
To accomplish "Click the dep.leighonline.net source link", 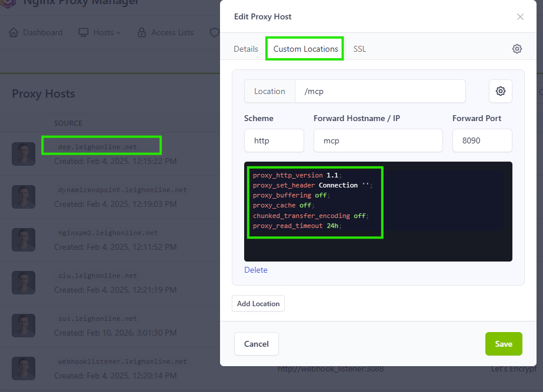I will coord(98,147).
